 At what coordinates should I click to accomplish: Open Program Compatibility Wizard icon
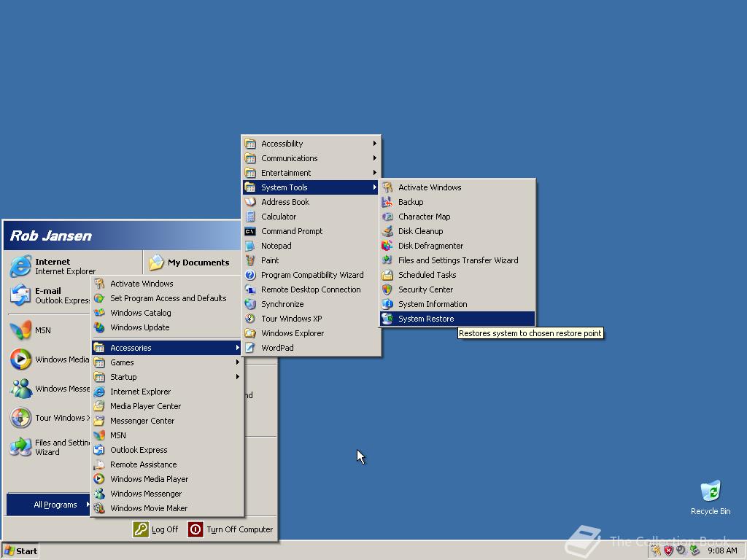coord(250,275)
